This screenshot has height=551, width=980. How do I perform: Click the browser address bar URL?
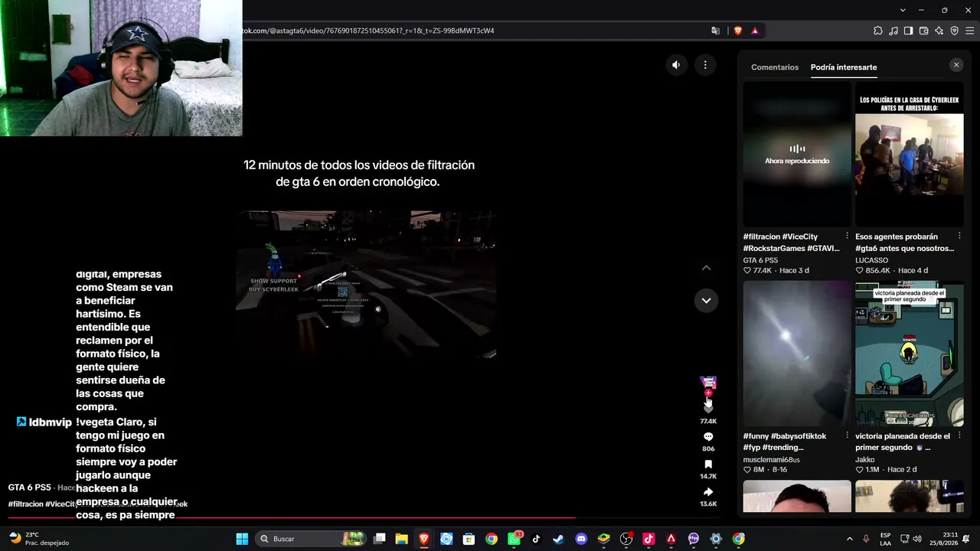coord(368,31)
